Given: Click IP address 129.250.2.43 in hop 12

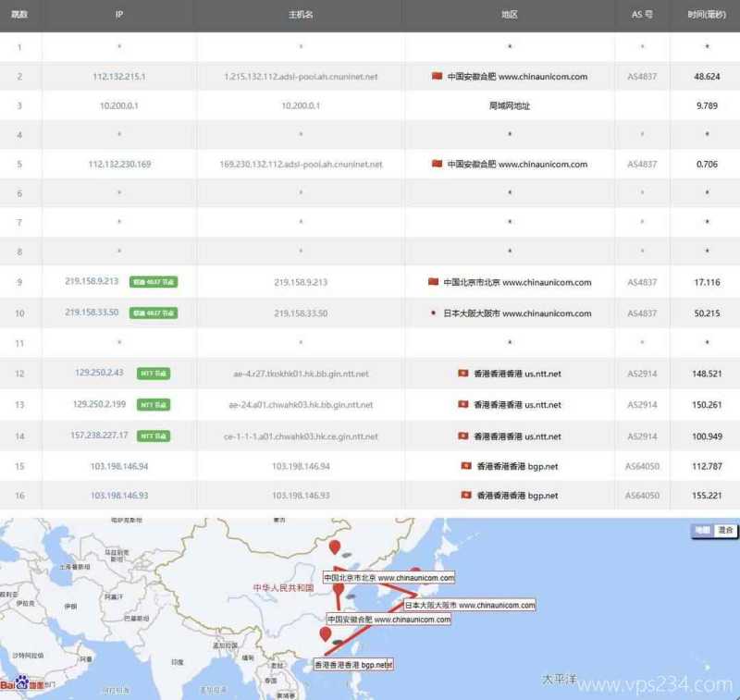Looking at the screenshot, I should 99,373.
